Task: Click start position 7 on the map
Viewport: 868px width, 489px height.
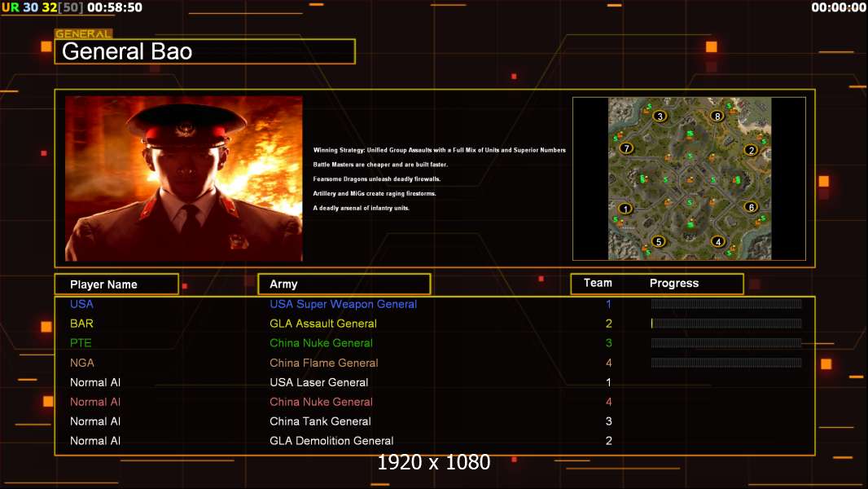Action: pyautogui.click(x=626, y=148)
